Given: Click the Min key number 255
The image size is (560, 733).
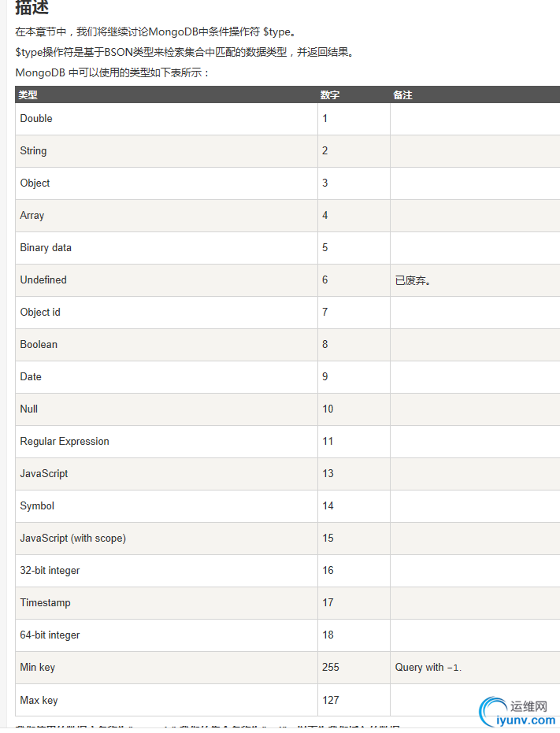Looking at the screenshot, I should [330, 667].
